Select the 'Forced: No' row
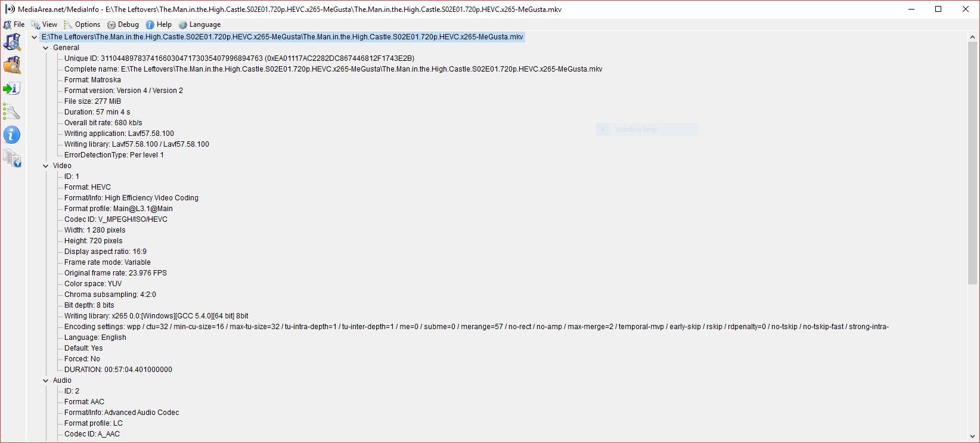Screen dimensions: 980x443 82,359
